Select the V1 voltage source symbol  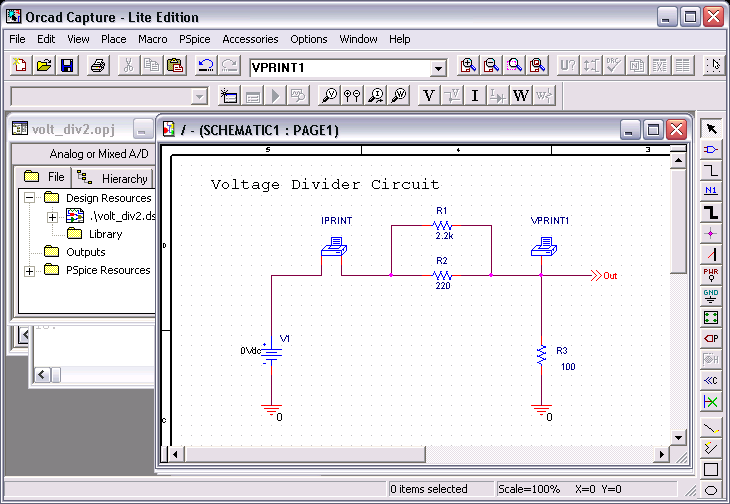271,355
